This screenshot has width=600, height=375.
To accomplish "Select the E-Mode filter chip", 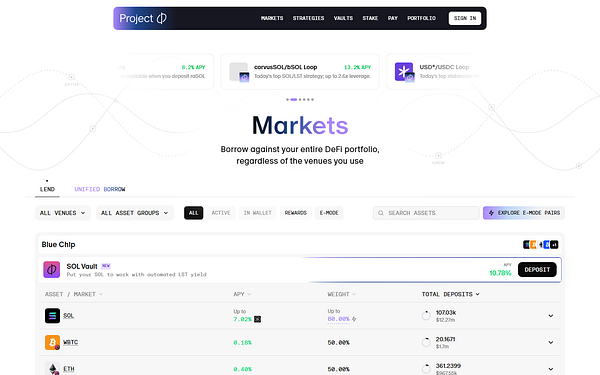I will pos(329,213).
